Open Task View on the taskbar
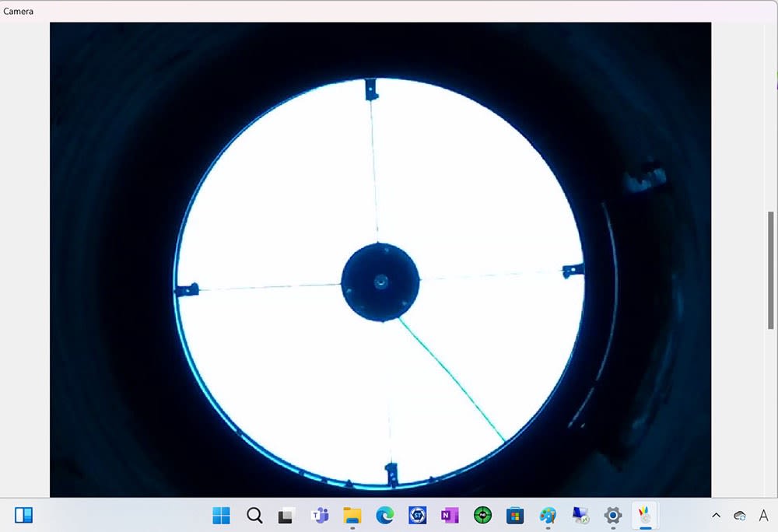Screen dimensions: 778x532 click(x=286, y=516)
